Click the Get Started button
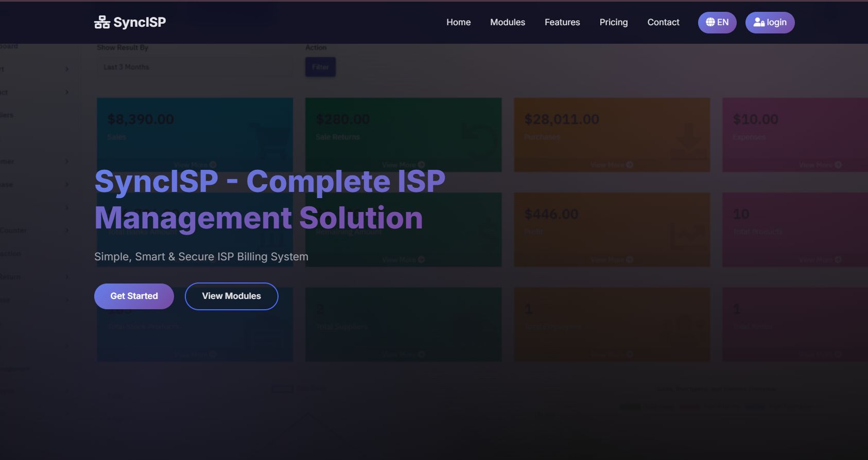868x460 pixels. [134, 296]
